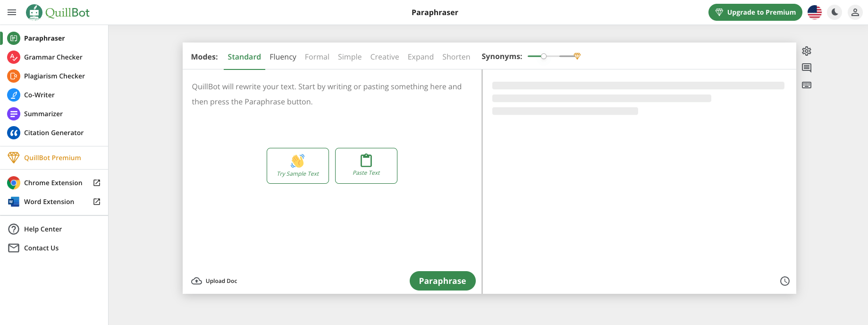Click the Upgrade to Premium button
868x325 pixels.
click(x=755, y=12)
